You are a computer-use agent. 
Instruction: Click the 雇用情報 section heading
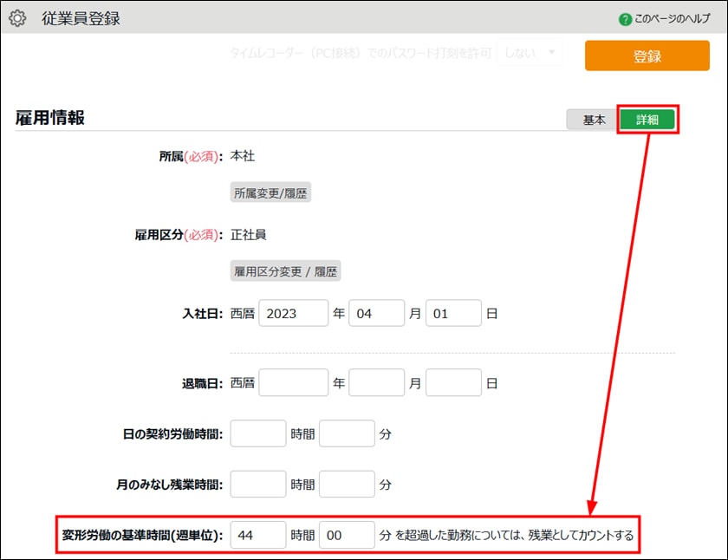pos(50,118)
